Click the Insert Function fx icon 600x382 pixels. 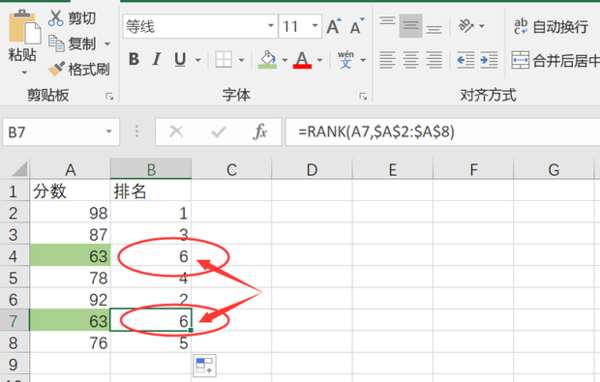click(x=260, y=132)
